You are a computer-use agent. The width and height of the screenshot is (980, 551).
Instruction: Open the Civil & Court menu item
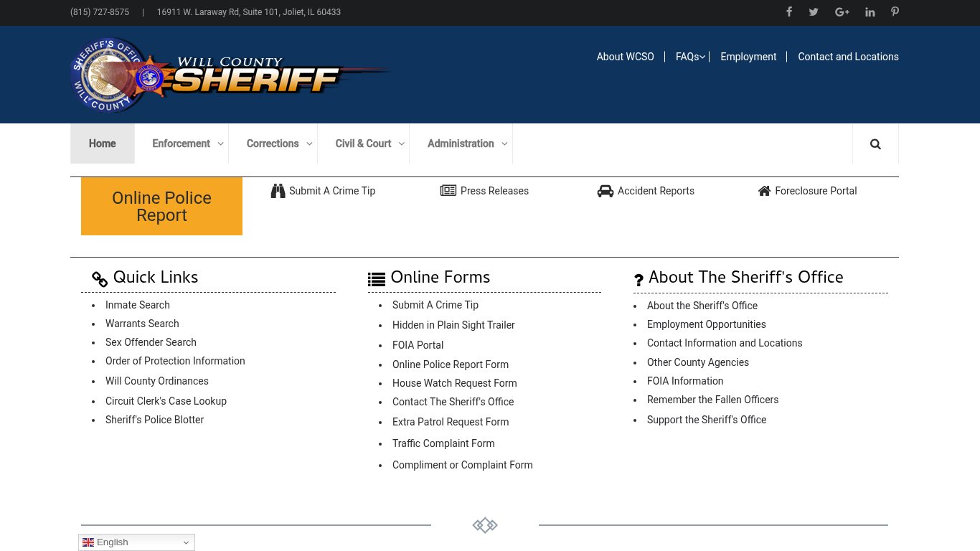tap(363, 143)
